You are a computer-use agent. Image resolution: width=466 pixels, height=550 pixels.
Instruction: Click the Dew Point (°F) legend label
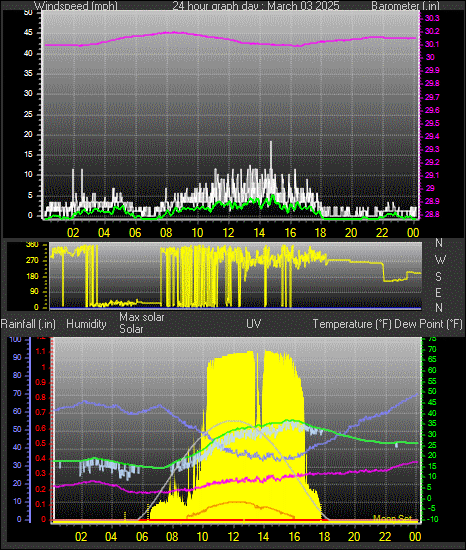point(428,324)
